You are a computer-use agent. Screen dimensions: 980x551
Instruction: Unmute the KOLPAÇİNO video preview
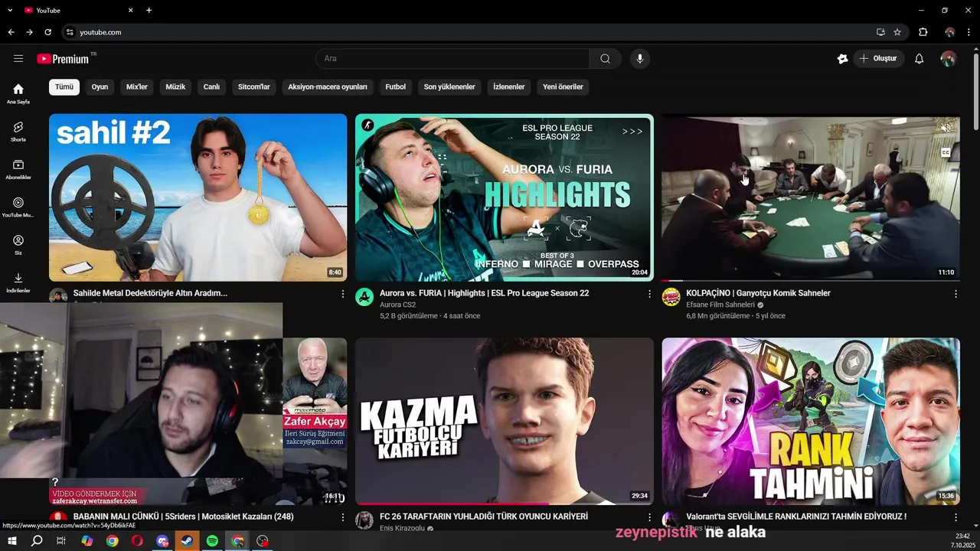click(946, 129)
